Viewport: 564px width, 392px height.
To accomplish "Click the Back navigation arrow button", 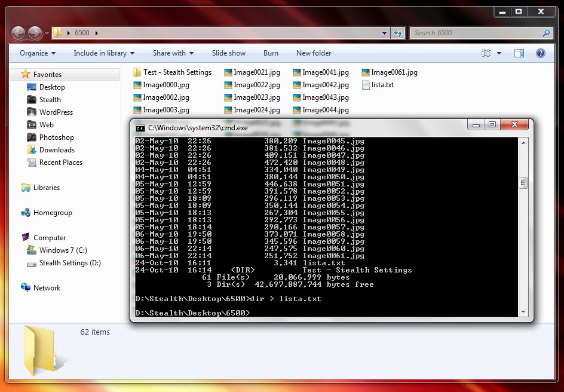I will (18, 33).
